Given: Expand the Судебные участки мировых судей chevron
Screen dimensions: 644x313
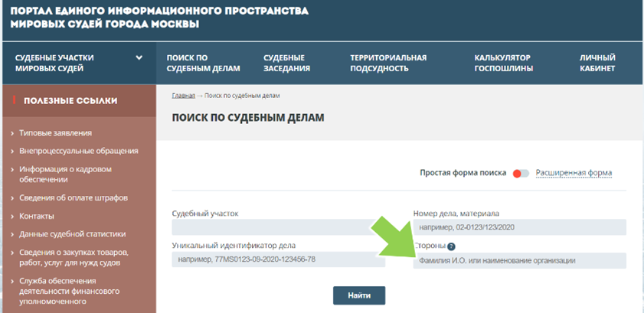Looking at the screenshot, I should click(139, 57).
